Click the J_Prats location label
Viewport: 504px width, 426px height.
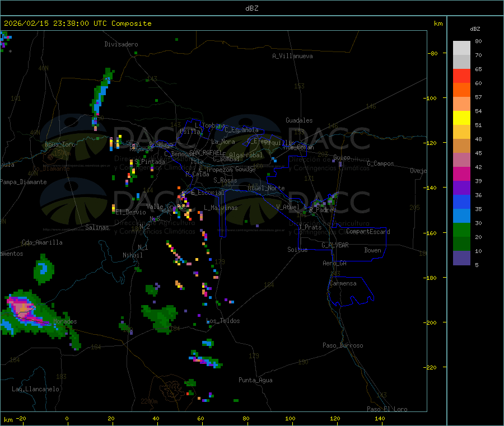[310, 227]
